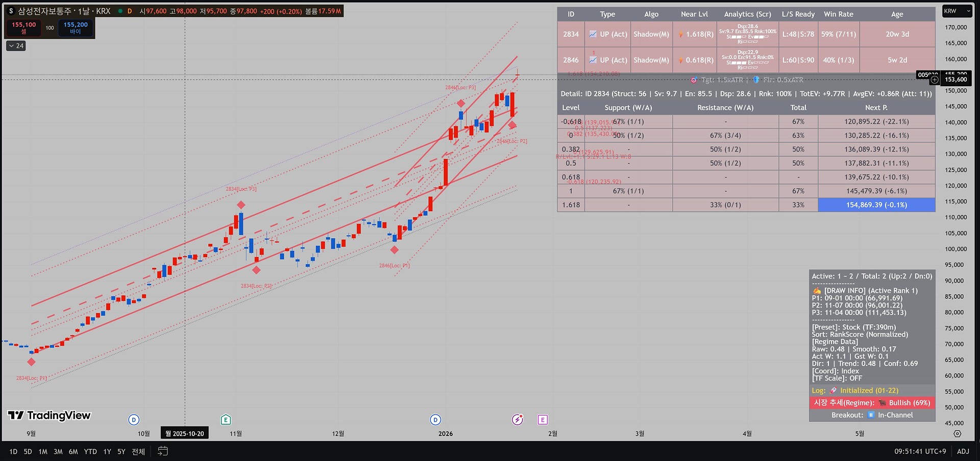This screenshot has height=461, width=980.
Task: Select the 5D time range
Action: coord(28,451)
